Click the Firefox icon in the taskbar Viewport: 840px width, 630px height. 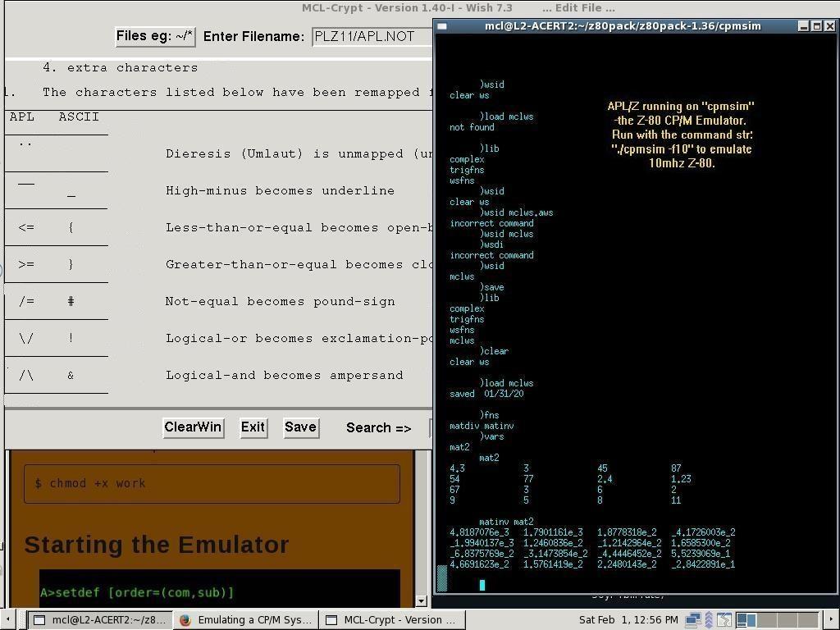[x=185, y=620]
